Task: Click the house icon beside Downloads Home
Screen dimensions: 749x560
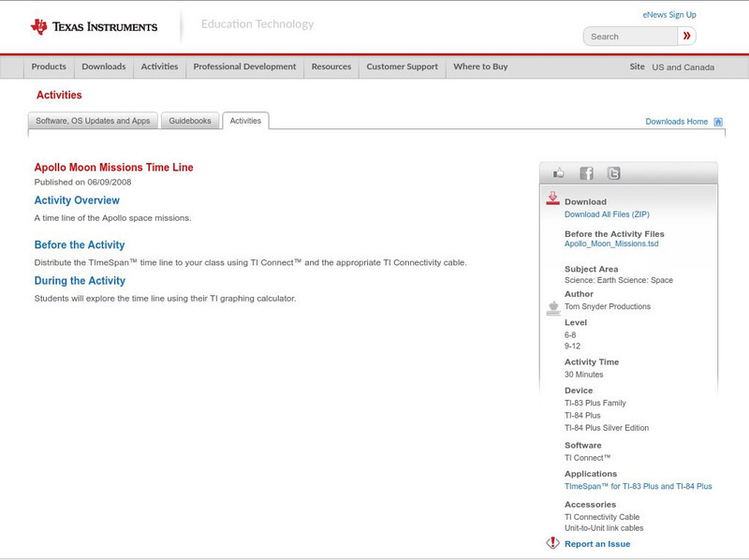Action: 718,122
